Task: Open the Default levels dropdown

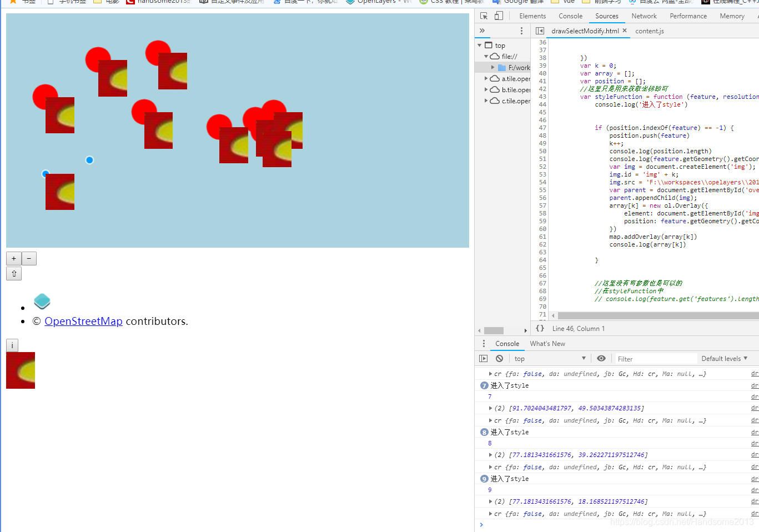Action: [x=724, y=359]
